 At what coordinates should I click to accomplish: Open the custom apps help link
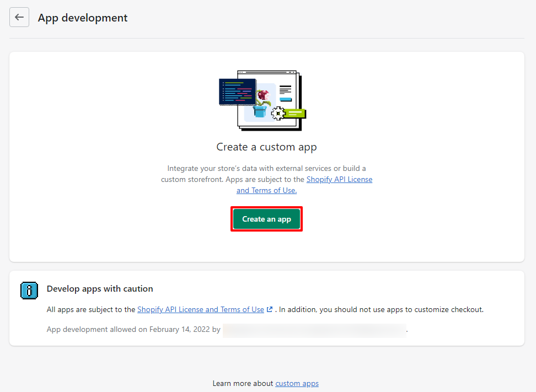point(297,383)
